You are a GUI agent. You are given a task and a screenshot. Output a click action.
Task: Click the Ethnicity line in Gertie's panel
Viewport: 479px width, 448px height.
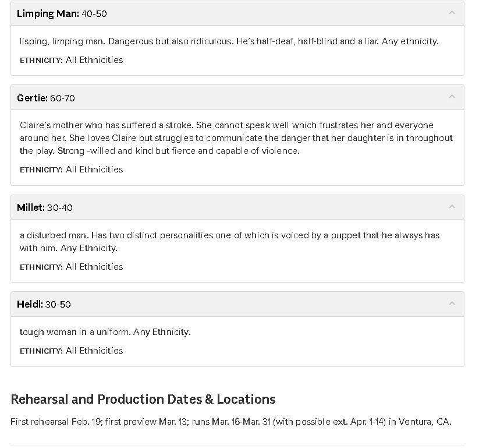coord(72,170)
